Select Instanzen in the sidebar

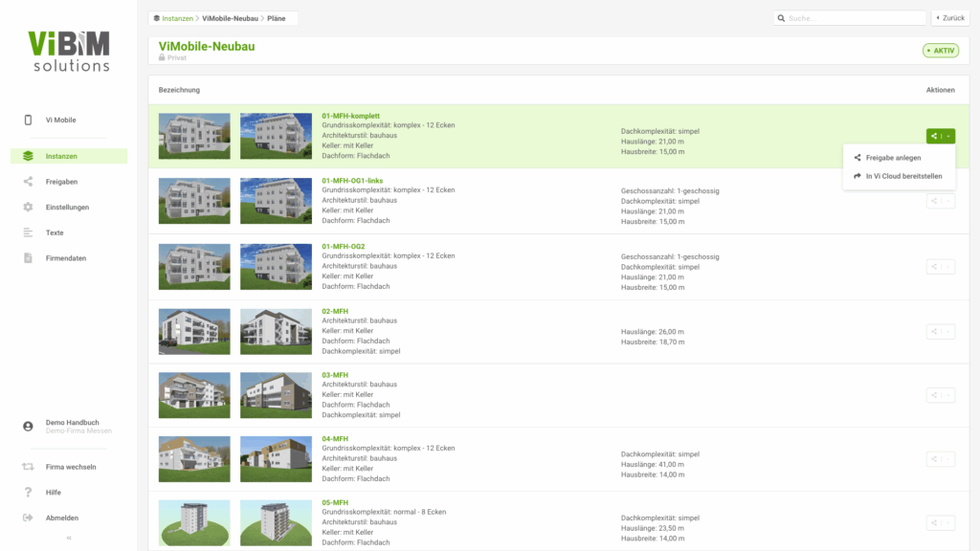(61, 156)
